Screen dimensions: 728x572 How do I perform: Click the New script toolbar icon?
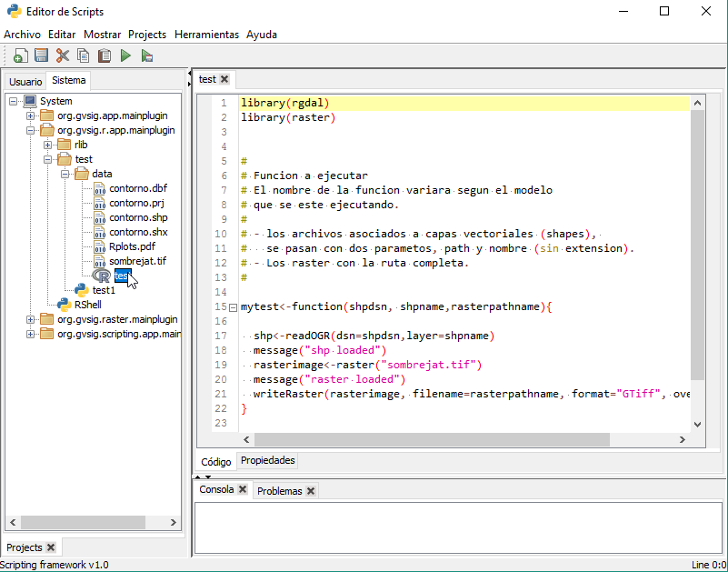(x=20, y=56)
